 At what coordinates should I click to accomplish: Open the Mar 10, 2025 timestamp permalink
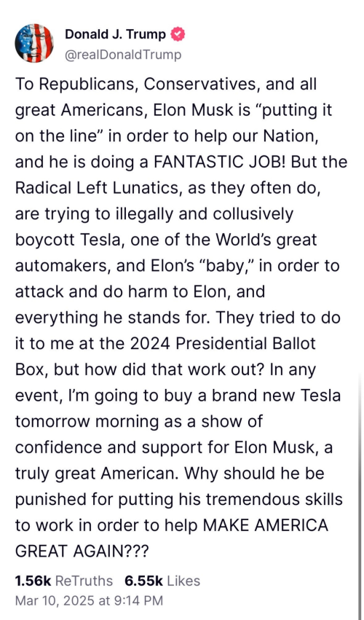(89, 600)
